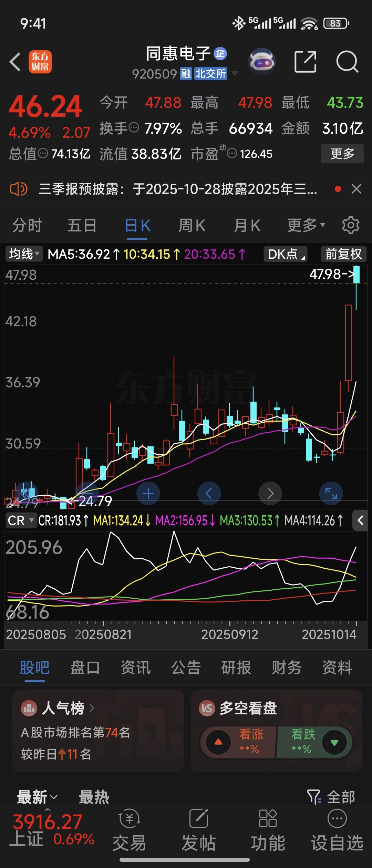Tap the 人气榜 chart icon
Image resolution: width=372 pixels, height=868 pixels.
(29, 708)
